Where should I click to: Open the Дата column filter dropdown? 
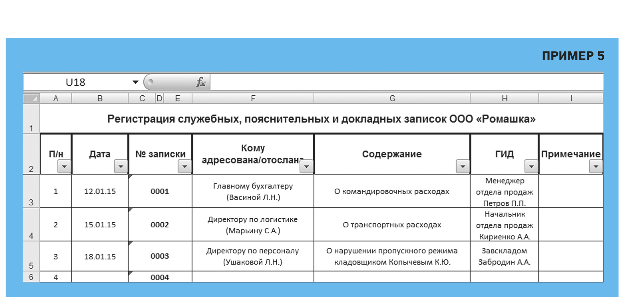tap(121, 167)
